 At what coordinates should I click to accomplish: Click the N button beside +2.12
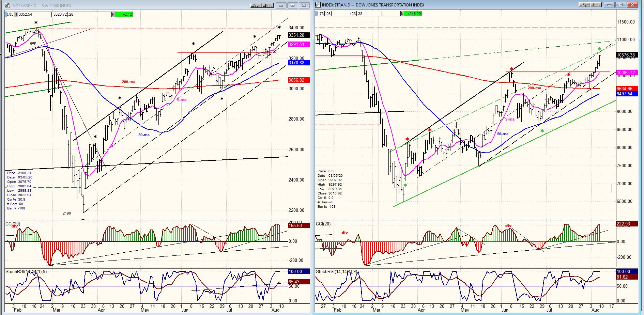coord(113,14)
